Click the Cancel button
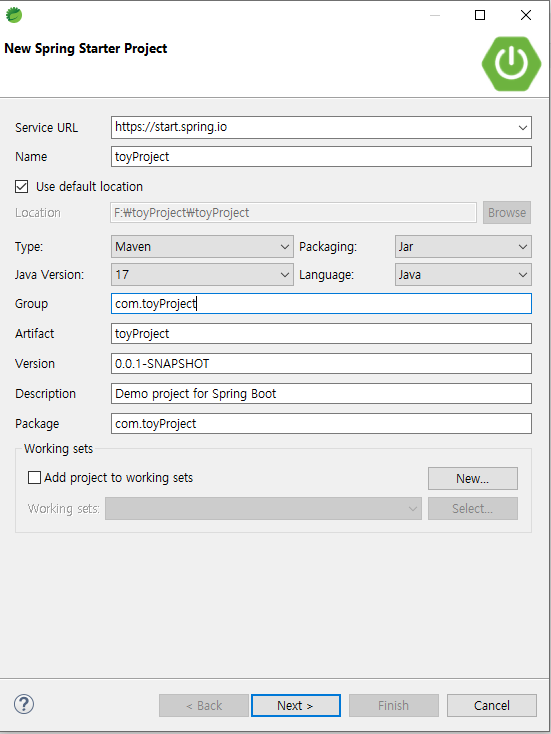 pos(492,705)
